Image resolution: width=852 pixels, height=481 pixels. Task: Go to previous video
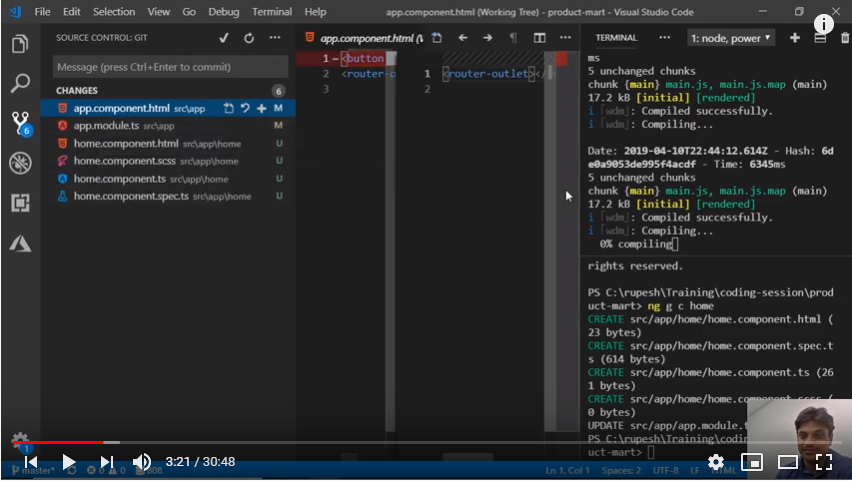[x=30, y=462]
